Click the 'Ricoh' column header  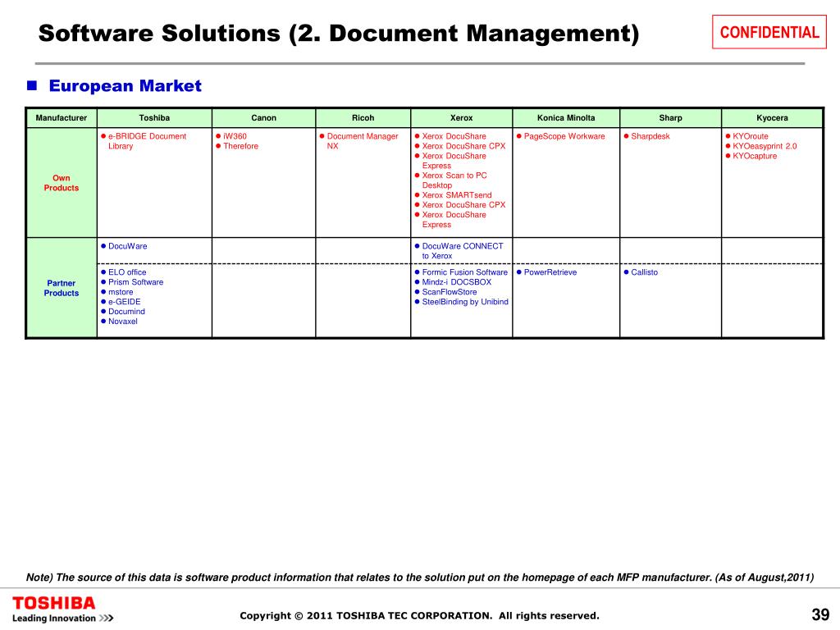click(363, 118)
